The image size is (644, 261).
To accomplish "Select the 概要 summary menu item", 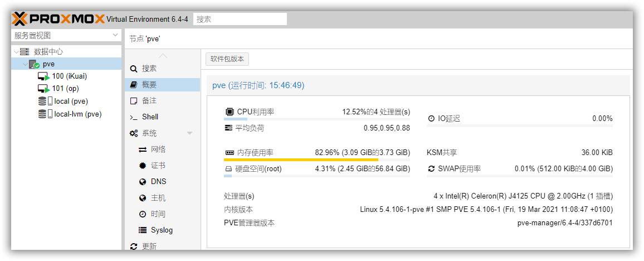I will 149,85.
